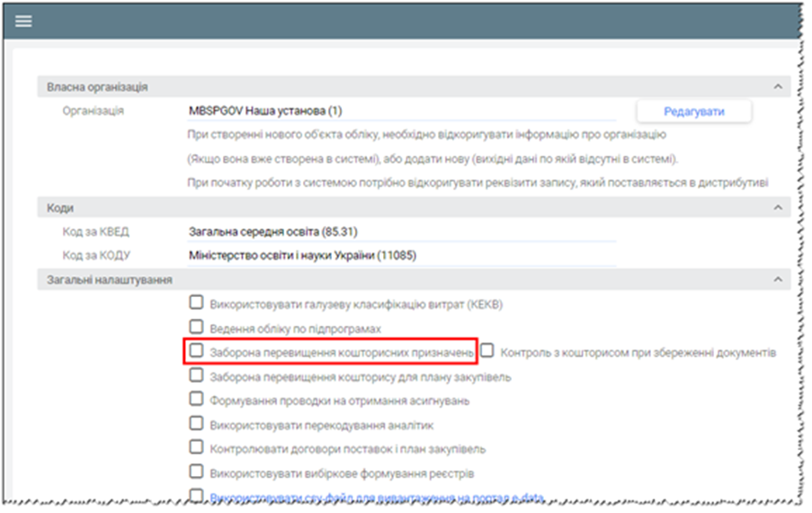Toggle Використовувати вибіркове формування реєстрів checkbox
The width and height of the screenshot is (812, 513).
click(x=196, y=472)
